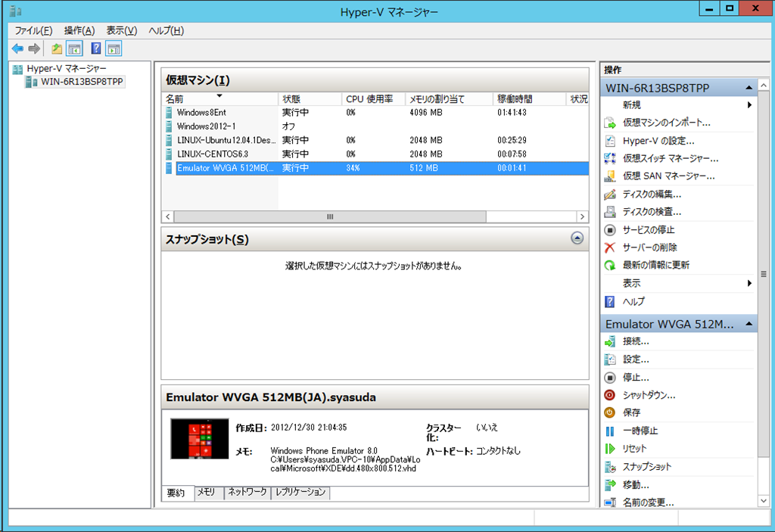Click the 停止 turn off icon
Image resolution: width=775 pixels, height=532 pixels.
tap(610, 378)
